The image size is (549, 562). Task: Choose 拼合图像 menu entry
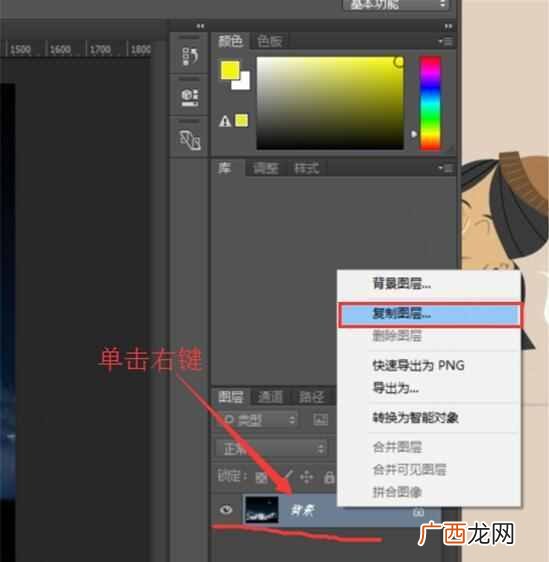pos(429,492)
